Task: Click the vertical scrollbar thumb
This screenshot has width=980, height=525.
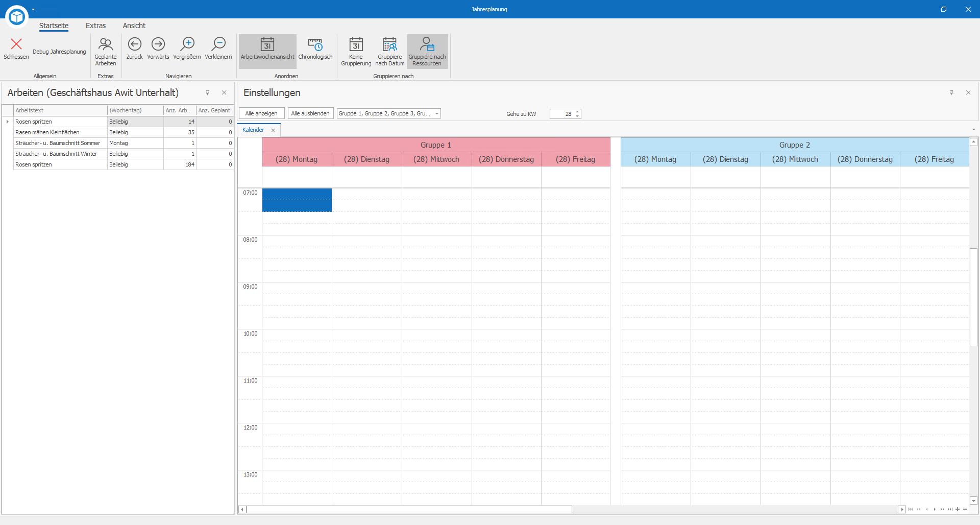Action: click(x=973, y=297)
